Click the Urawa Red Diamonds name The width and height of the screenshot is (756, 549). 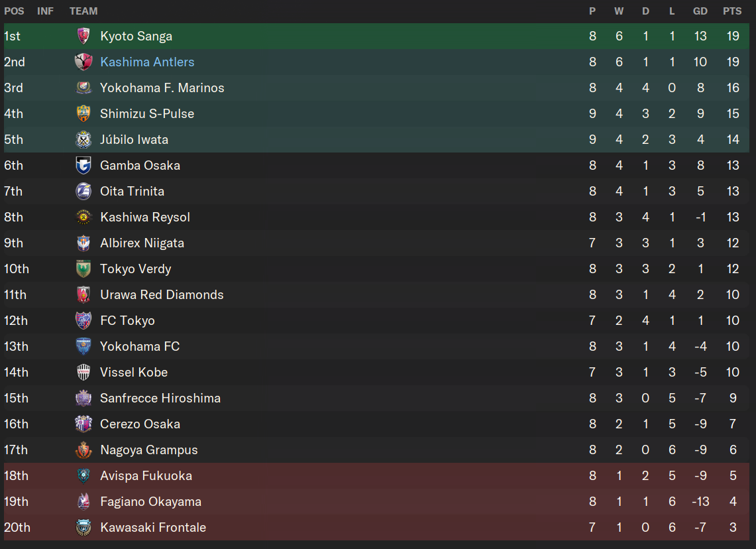(162, 295)
